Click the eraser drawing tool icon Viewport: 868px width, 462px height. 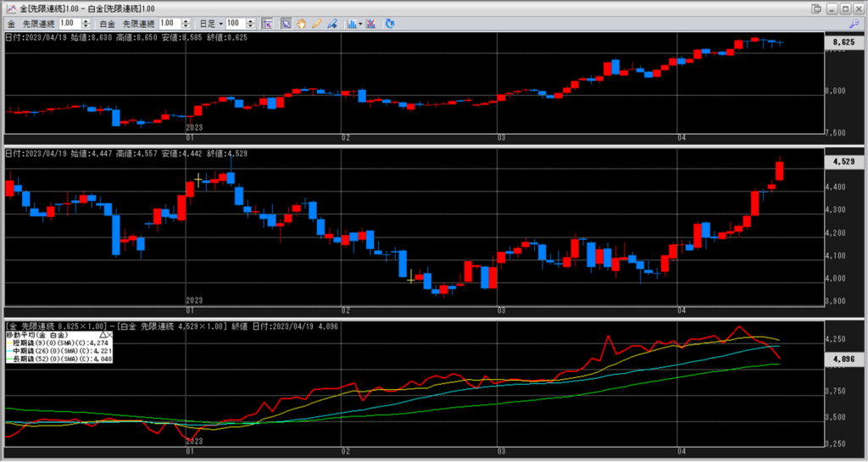click(331, 23)
